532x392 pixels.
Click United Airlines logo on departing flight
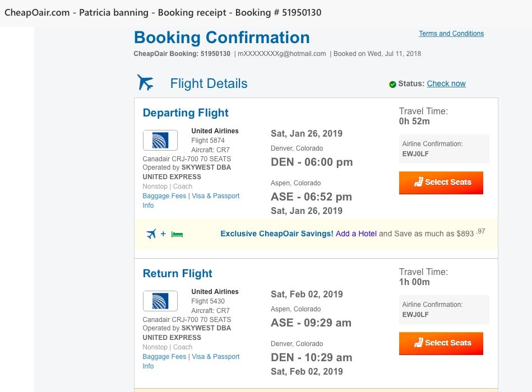(160, 140)
